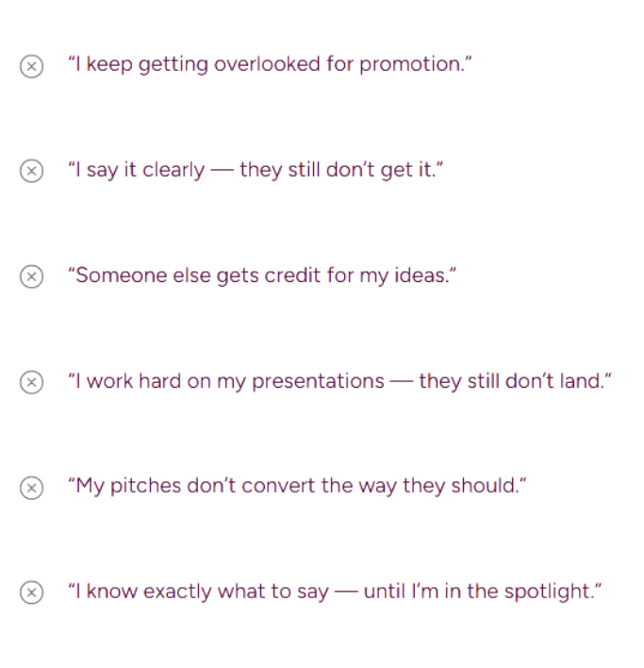
Task: Click the X icon beside 'My pitches don't convert'
Action: pos(31,488)
